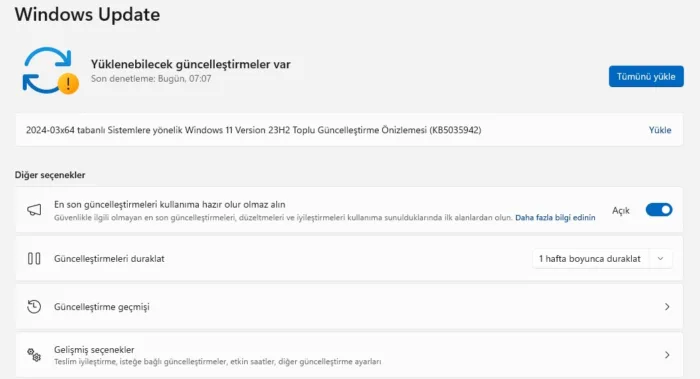Click the Windows Update sync status icon
This screenshot has height=379, width=700.
[x=50, y=71]
